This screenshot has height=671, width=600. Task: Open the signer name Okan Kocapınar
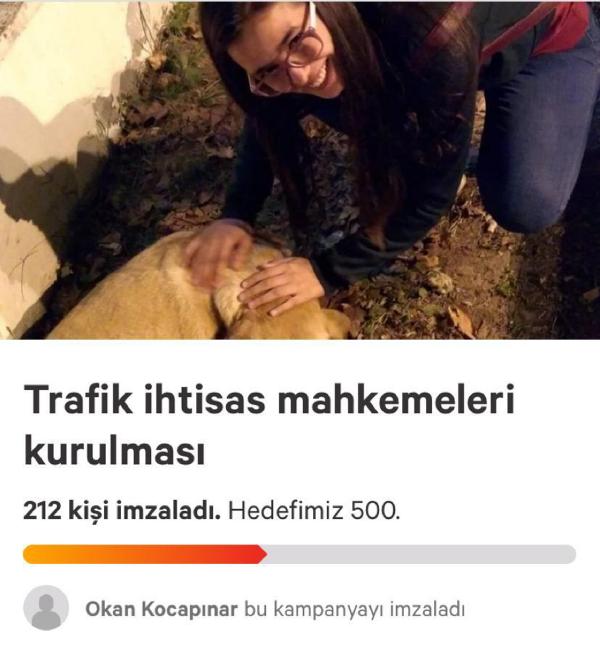pyautogui.click(x=161, y=609)
